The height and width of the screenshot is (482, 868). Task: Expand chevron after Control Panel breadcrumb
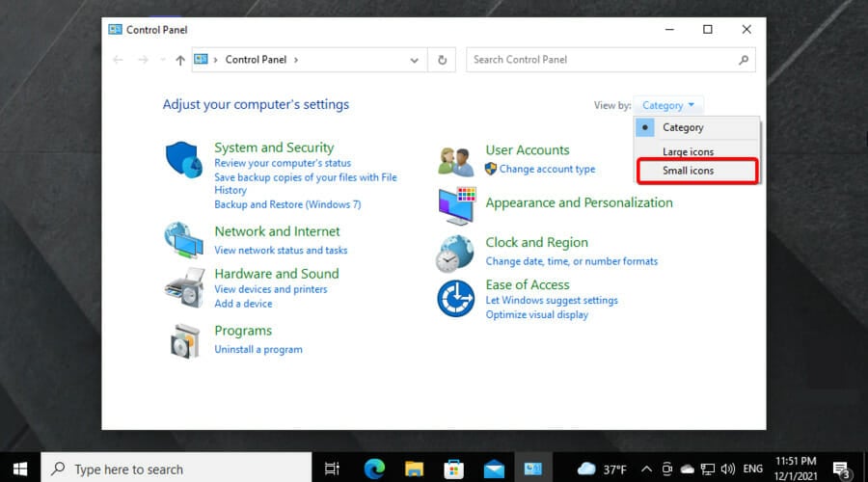click(x=296, y=60)
